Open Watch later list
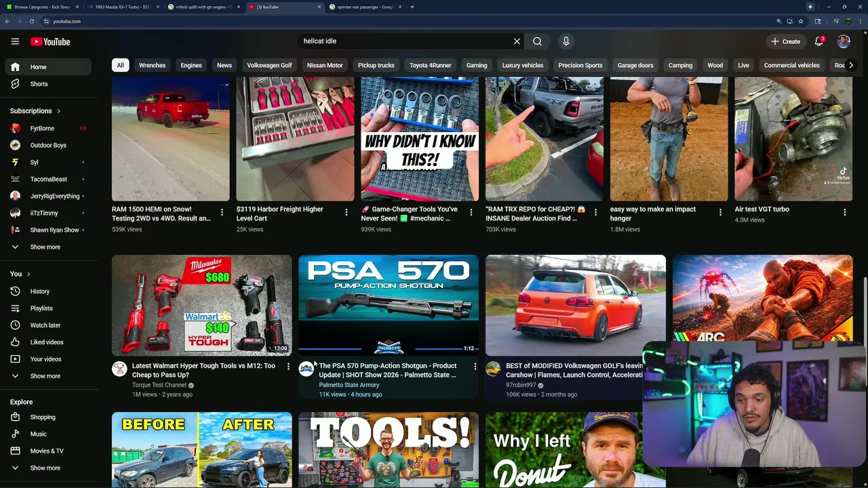Viewport: 868px width, 488px height. coord(48,325)
